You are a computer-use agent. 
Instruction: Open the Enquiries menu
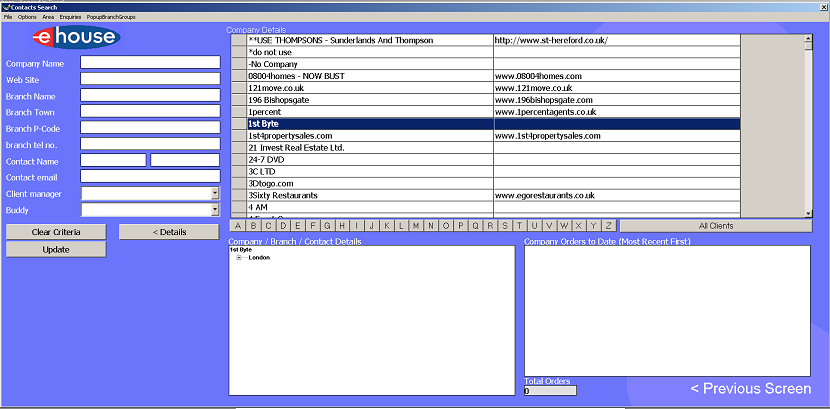click(70, 17)
